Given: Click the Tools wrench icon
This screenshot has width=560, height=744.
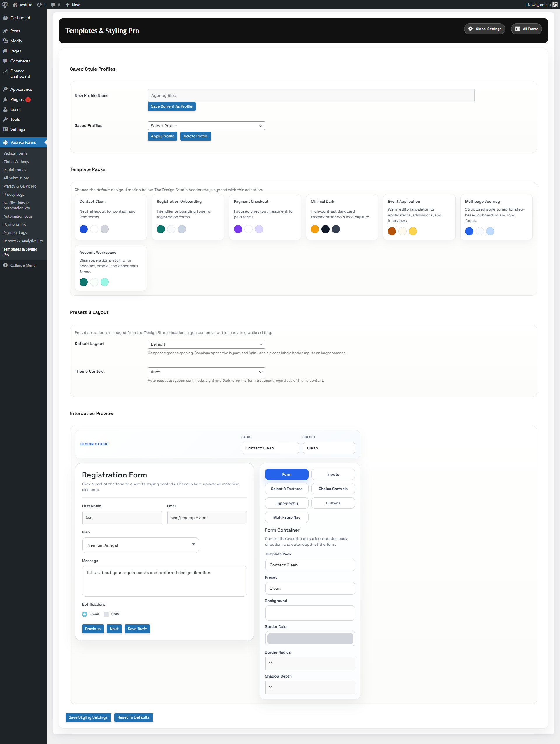Looking at the screenshot, I should (x=5, y=119).
